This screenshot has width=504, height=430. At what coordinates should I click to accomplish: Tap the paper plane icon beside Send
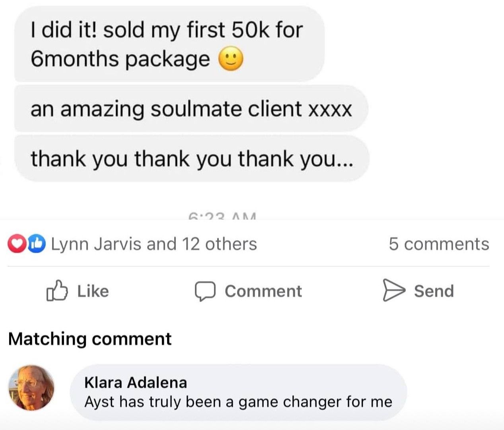tap(393, 291)
